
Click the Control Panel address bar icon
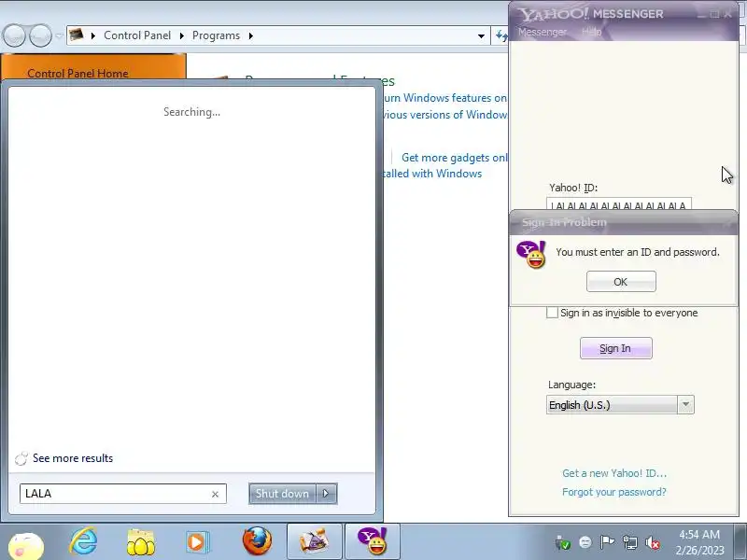coord(77,35)
